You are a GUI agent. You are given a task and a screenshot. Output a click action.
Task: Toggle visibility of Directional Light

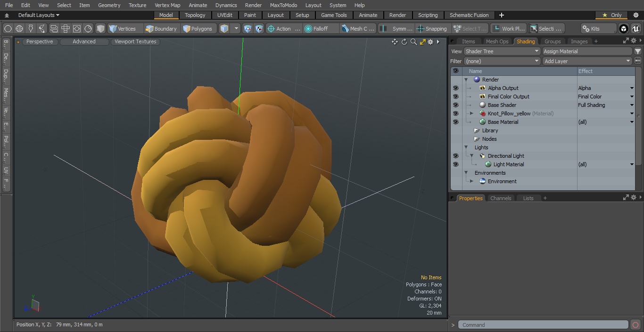click(455, 156)
